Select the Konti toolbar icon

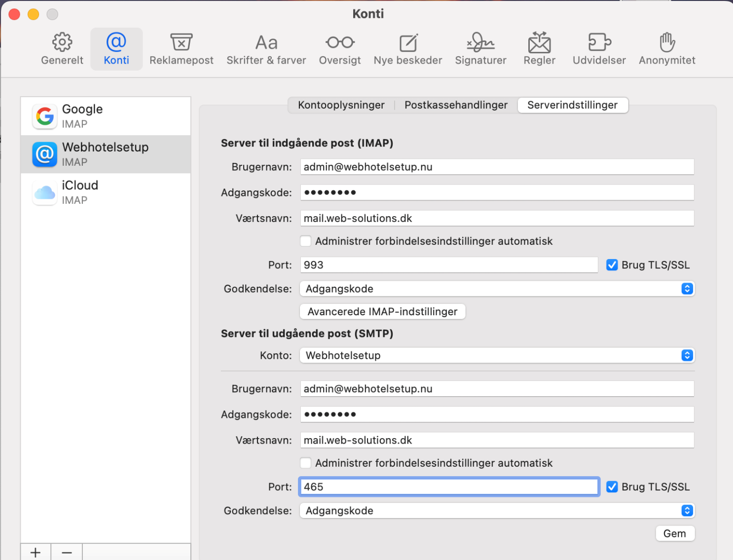click(x=116, y=49)
